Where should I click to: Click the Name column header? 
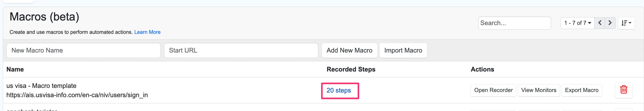pos(15,69)
